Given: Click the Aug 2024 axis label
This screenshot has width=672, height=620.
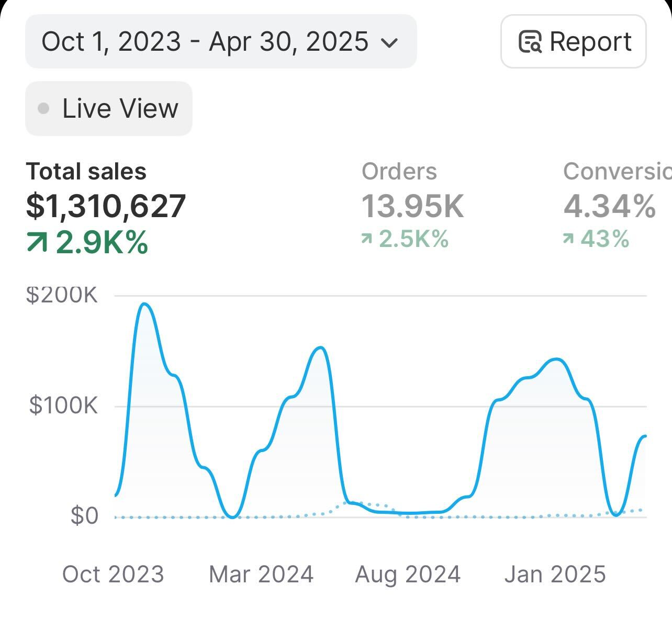Looking at the screenshot, I should click(408, 574).
